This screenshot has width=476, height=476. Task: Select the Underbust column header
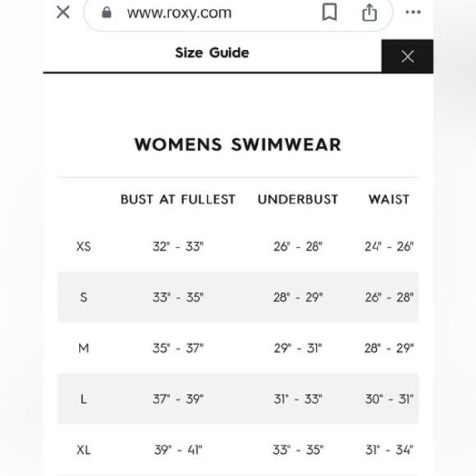coord(298,199)
